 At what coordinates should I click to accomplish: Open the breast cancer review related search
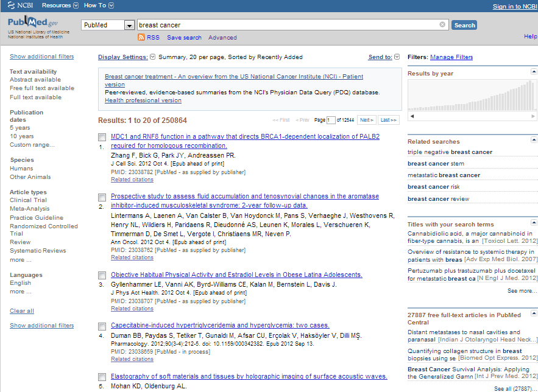click(439, 199)
